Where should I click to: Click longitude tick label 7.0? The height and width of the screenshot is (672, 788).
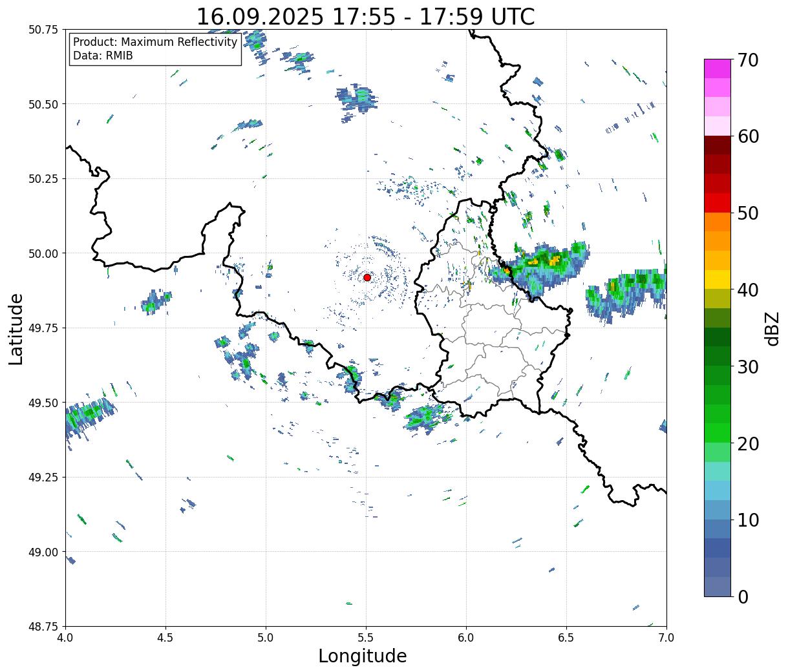click(x=666, y=637)
